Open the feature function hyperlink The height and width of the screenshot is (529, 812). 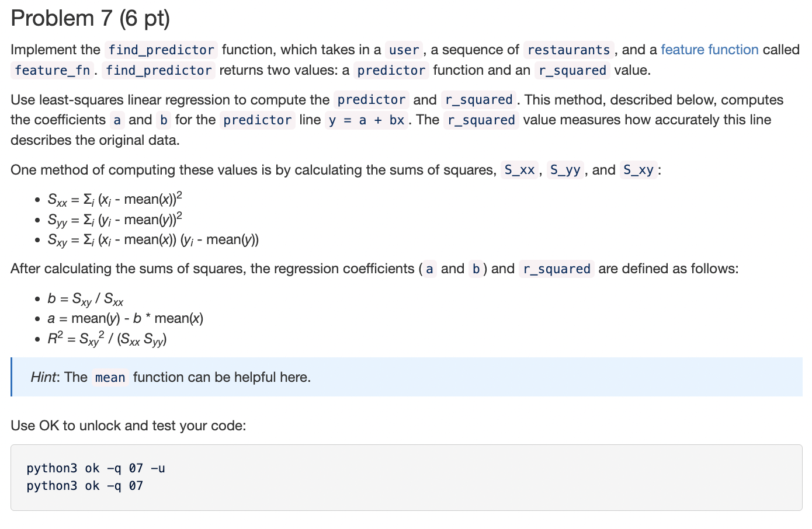pyautogui.click(x=710, y=50)
